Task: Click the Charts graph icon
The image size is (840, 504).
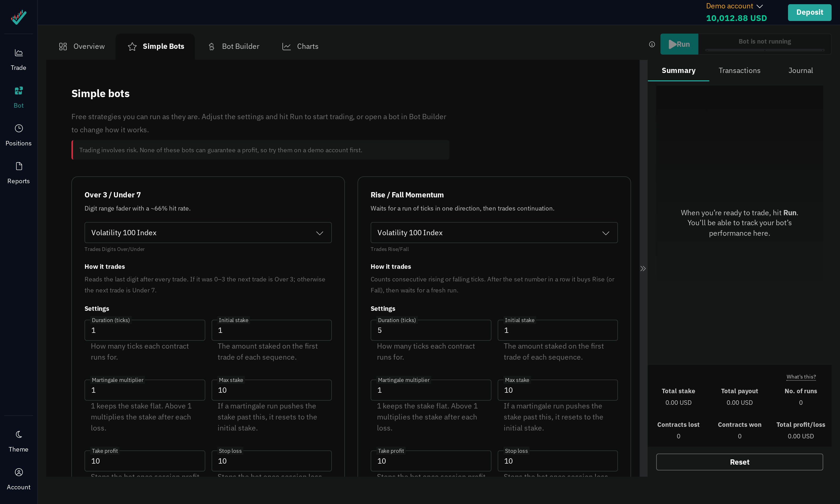Action: [x=287, y=46]
